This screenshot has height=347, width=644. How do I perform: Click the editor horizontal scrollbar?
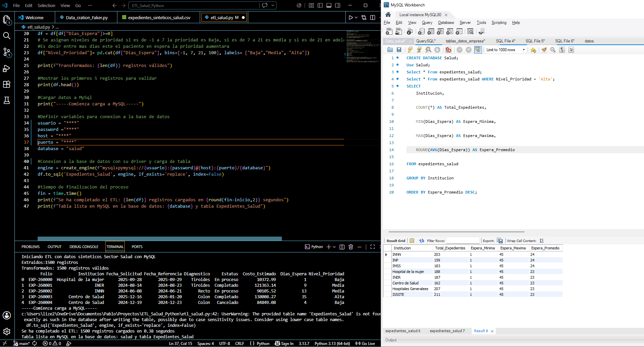[160, 239]
